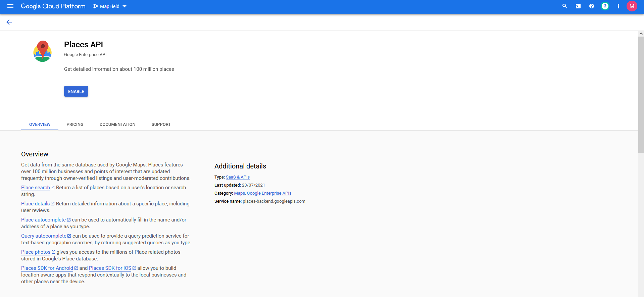The height and width of the screenshot is (297, 644).
Task: Click the scrollbar up arrow
Action: click(x=641, y=34)
